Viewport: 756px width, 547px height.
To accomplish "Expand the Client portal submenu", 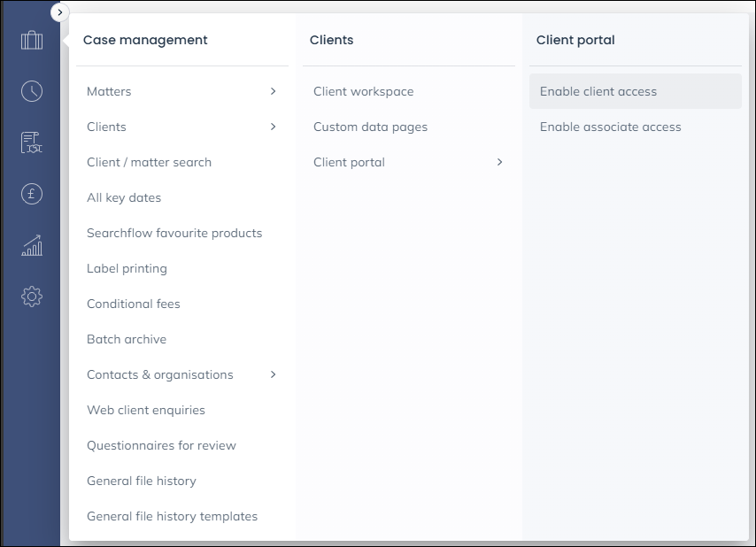I will (x=408, y=162).
